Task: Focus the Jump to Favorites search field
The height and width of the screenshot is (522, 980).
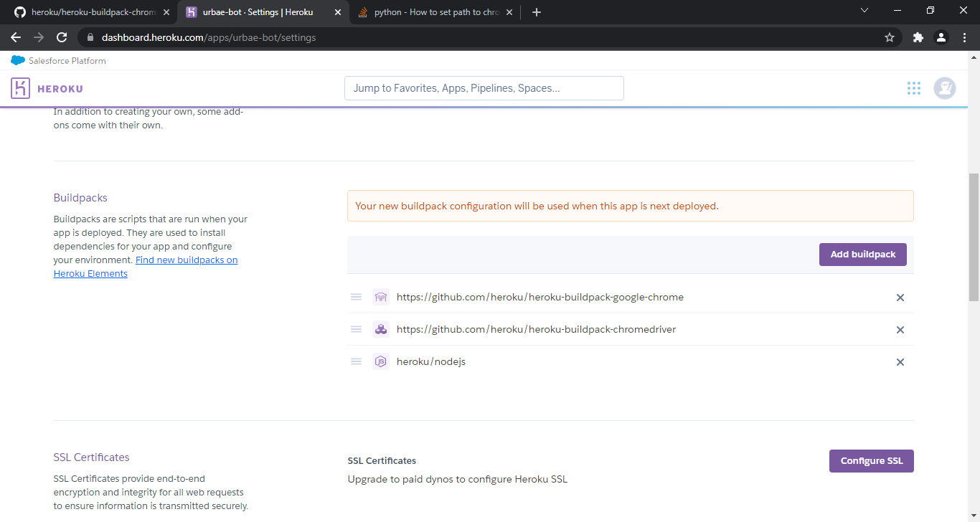Action: tap(484, 88)
